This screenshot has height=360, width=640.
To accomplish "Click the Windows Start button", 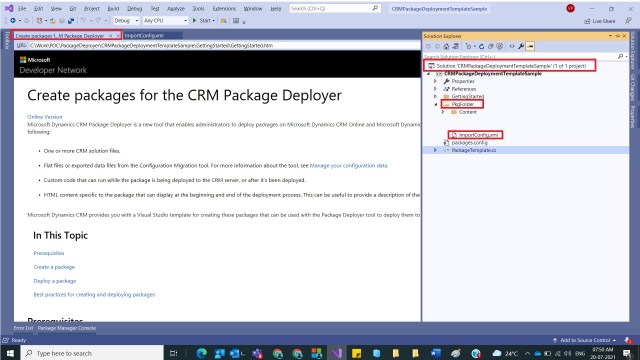I will point(10,353).
